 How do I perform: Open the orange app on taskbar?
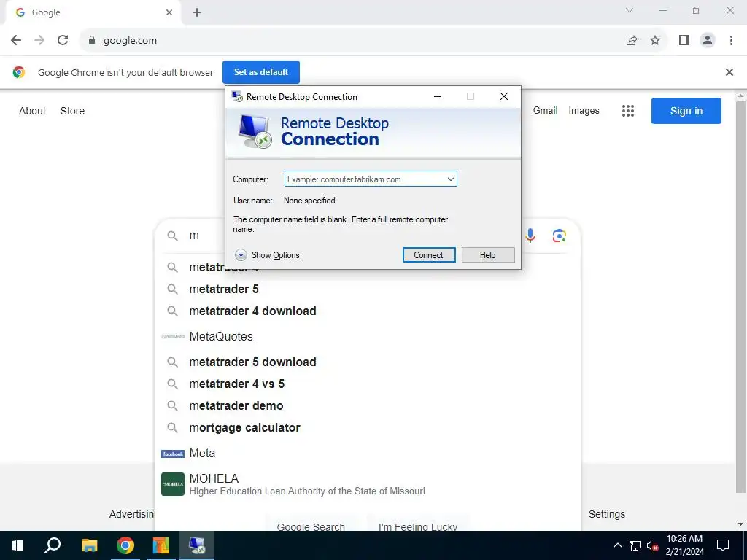(161, 545)
